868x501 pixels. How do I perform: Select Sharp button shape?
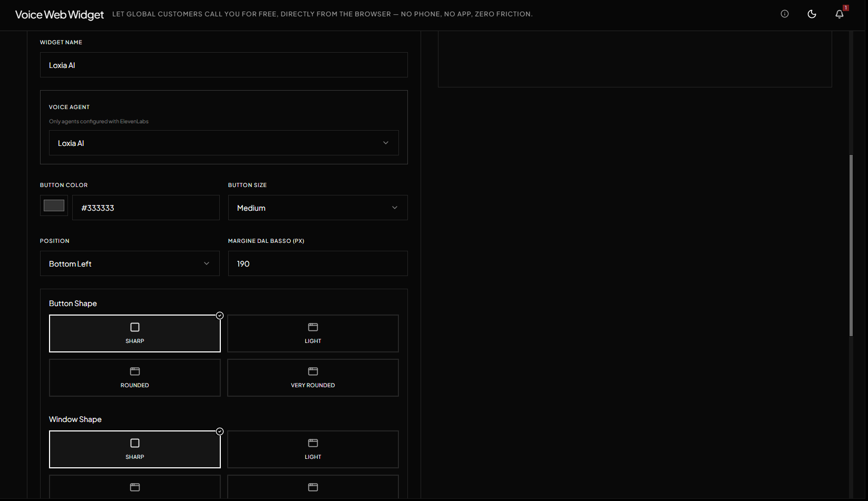tap(135, 333)
